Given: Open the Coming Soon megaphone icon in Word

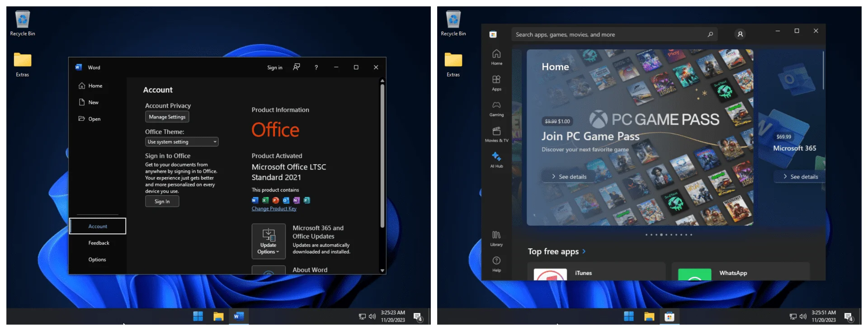Looking at the screenshot, I should click(x=297, y=67).
